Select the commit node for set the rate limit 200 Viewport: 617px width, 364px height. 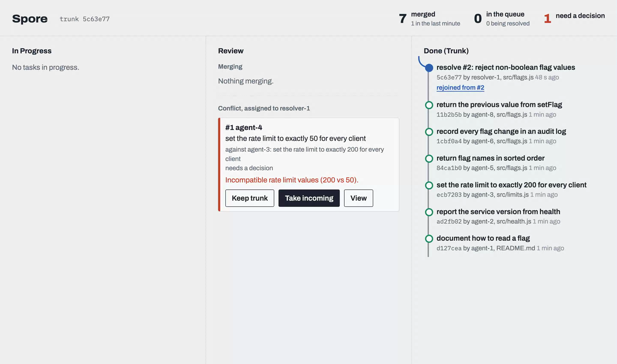[x=429, y=185]
